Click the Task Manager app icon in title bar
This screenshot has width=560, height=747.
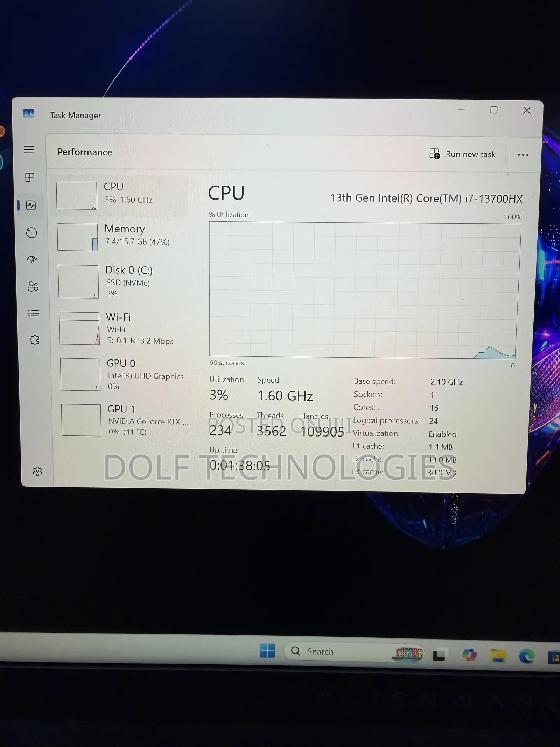29,113
